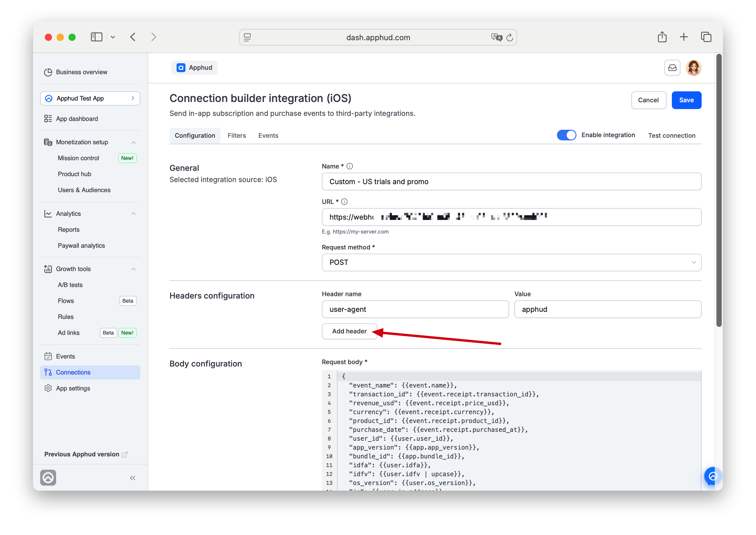This screenshot has height=535, width=756.
Task: Collapse the Growth tools section
Action: click(133, 269)
